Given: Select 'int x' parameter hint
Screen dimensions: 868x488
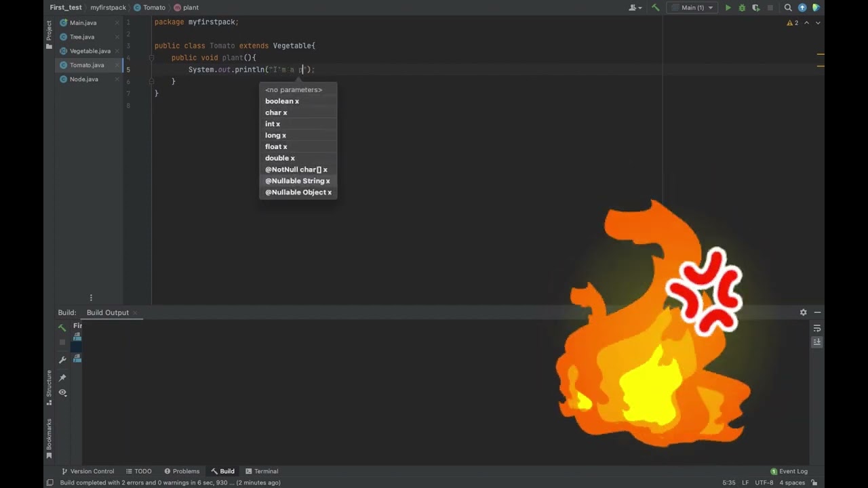Looking at the screenshot, I should (298, 124).
